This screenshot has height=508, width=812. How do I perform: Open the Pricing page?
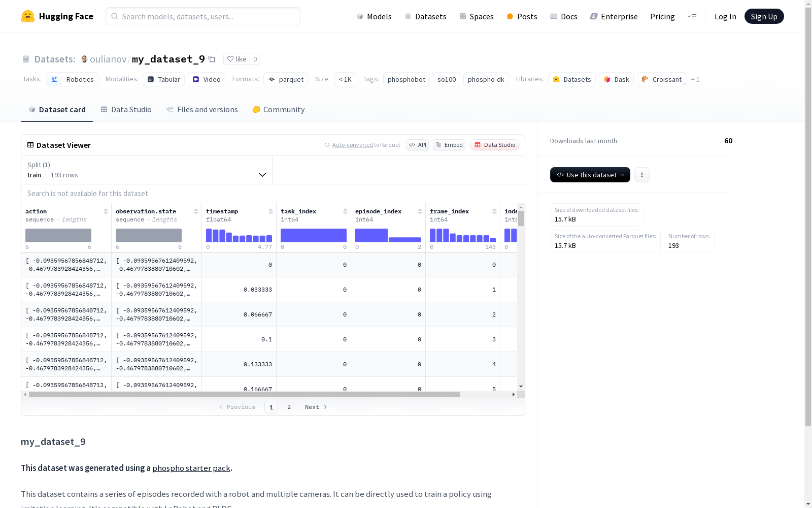pyautogui.click(x=662, y=16)
